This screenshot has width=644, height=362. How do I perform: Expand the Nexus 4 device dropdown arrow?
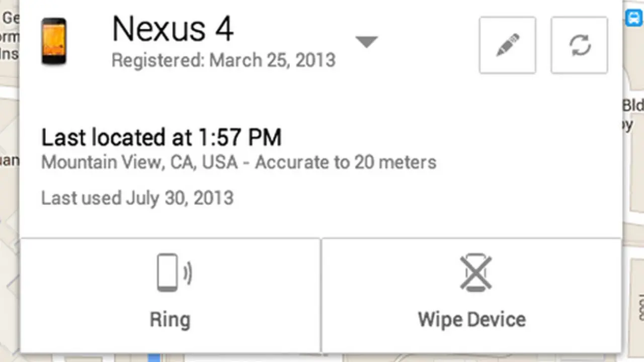coord(366,42)
